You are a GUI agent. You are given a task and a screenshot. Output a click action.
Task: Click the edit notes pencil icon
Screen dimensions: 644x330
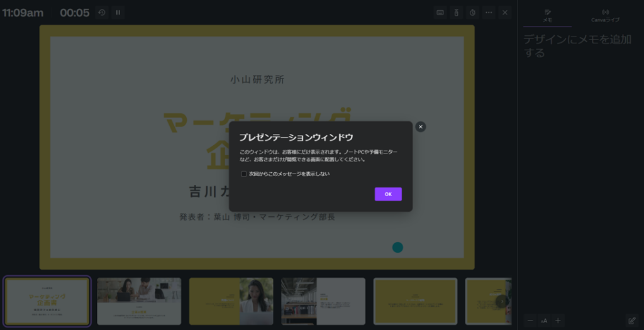pyautogui.click(x=632, y=321)
